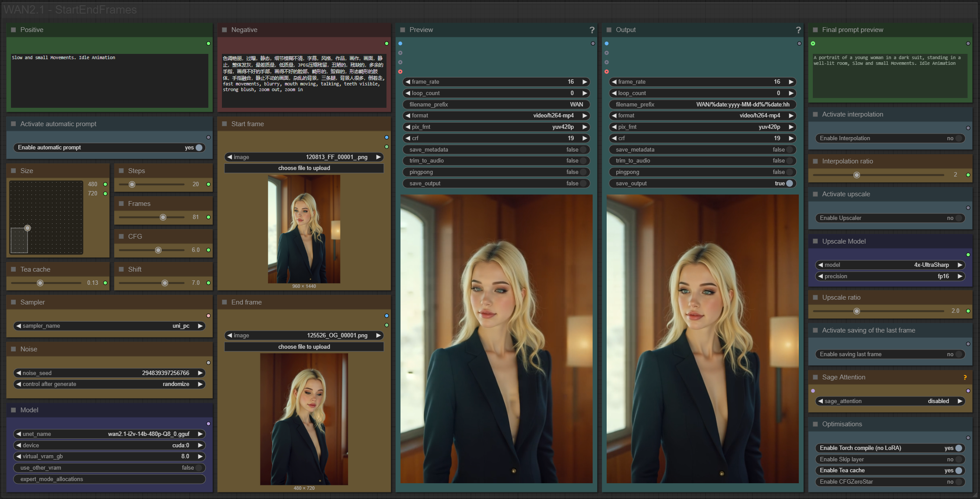The width and height of the screenshot is (980, 499).
Task: Turn off save_output in Output node
Action: 789,184
